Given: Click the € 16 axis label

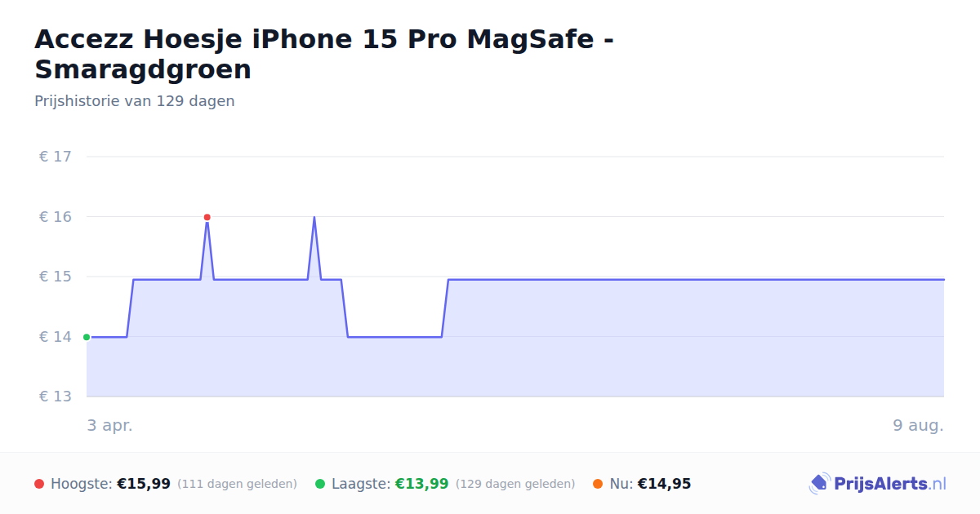Looking at the screenshot, I should 56,217.
